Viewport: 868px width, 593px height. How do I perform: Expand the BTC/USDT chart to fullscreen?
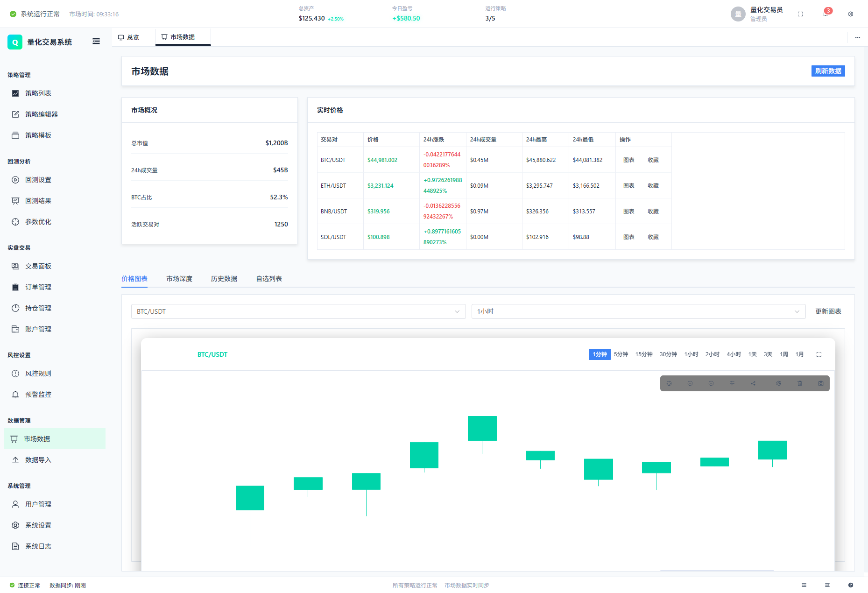click(x=819, y=354)
